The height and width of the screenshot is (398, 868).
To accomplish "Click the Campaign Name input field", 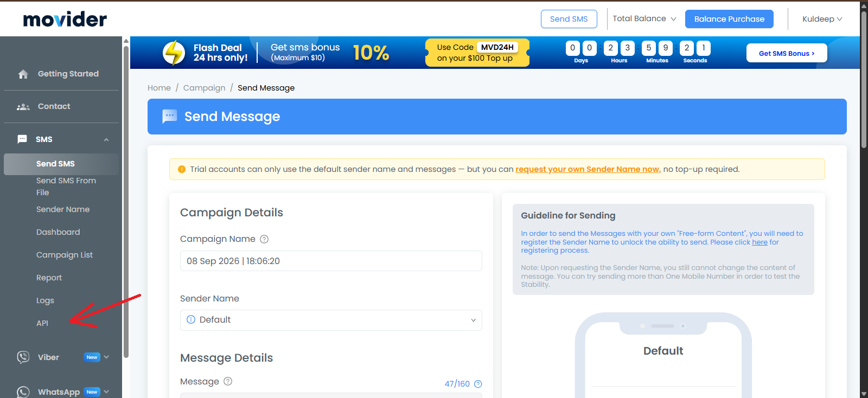I will [331, 261].
